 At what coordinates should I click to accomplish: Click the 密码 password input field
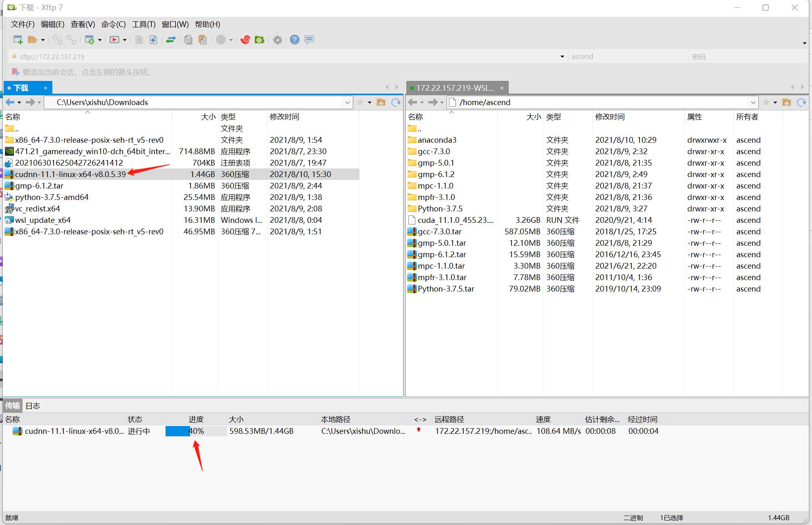[x=748, y=56]
